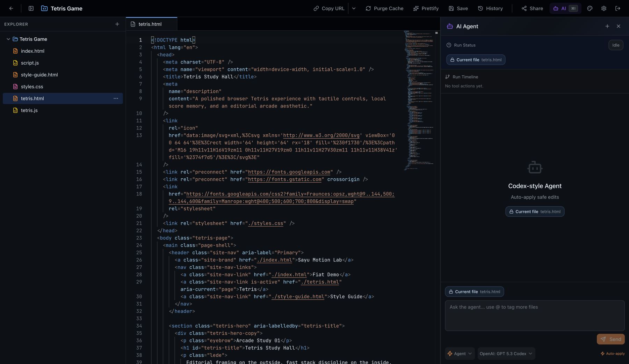Viewport: 629px width, 364px height.
Task: Toggle the AI panel button
Action: pos(565,8)
